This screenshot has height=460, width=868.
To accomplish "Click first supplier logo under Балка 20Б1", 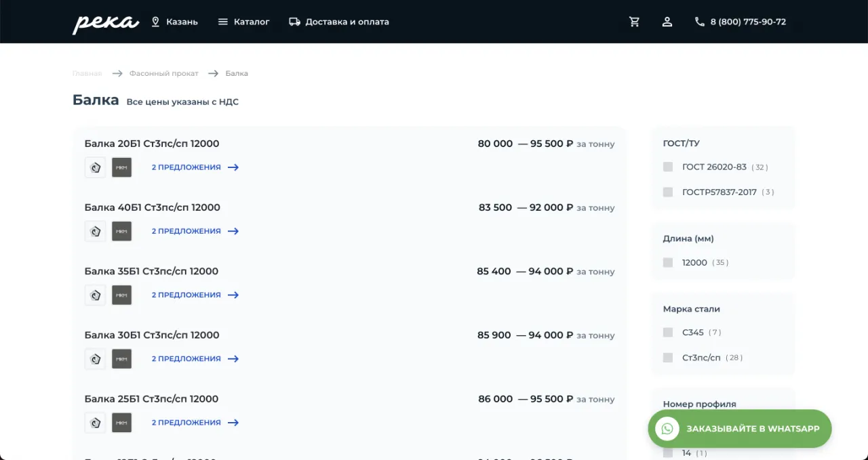I will coord(95,167).
